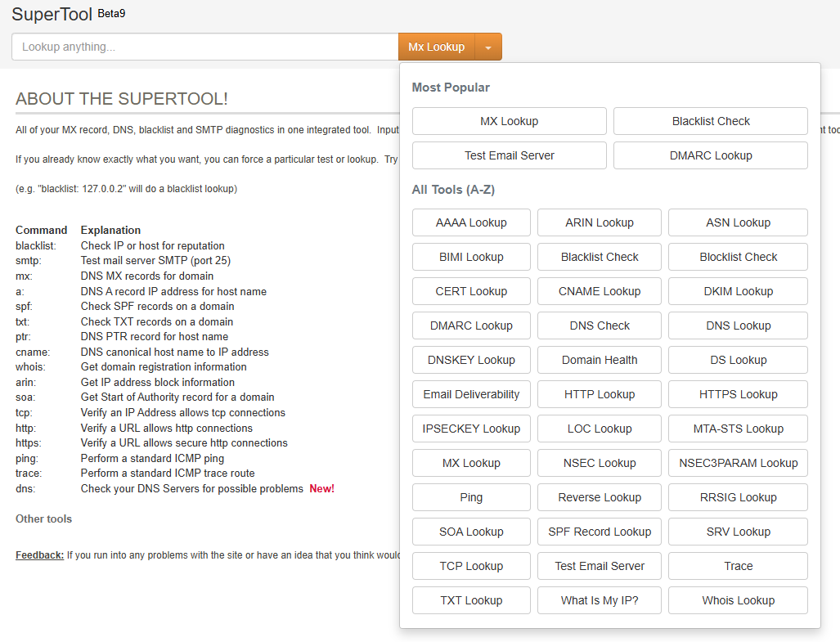This screenshot has width=840, height=642.
Task: Select Blacklist Check under Most Popular
Action: click(710, 121)
